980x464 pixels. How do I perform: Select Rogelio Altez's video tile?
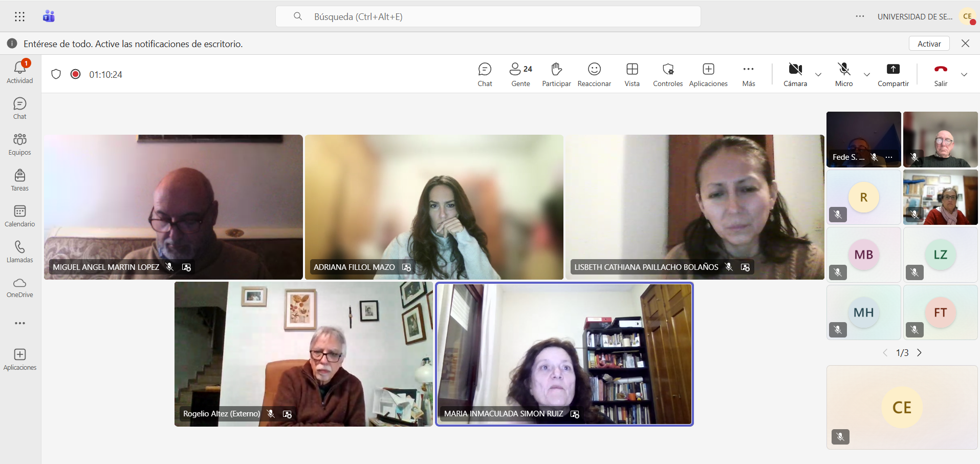tap(303, 354)
